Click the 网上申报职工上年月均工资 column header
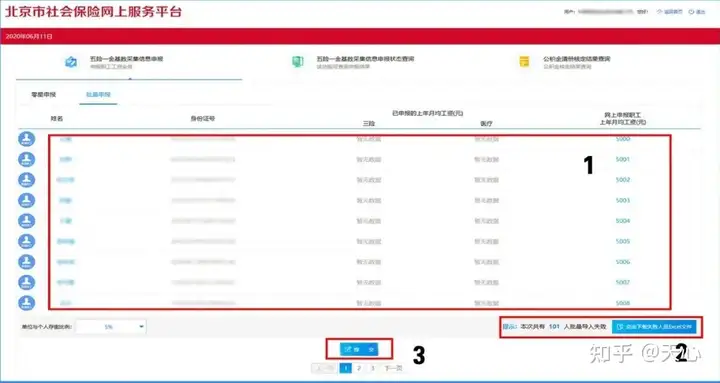Image resolution: width=720 pixels, height=383 pixels. click(x=623, y=118)
